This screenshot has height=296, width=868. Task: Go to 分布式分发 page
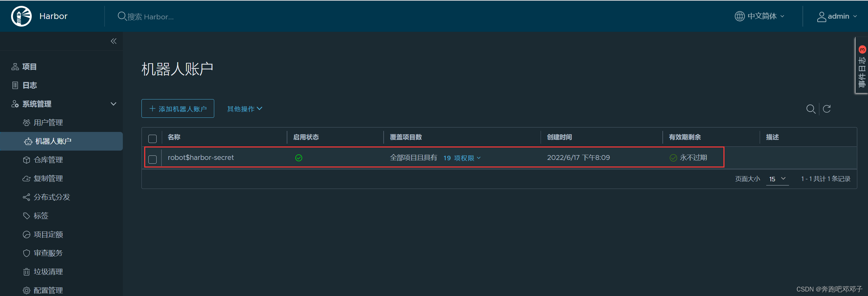point(52,197)
